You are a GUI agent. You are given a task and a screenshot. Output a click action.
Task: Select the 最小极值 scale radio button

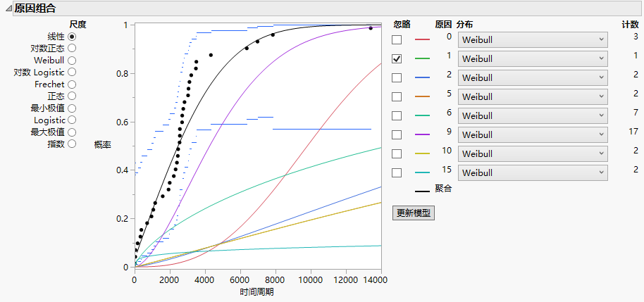pyautogui.click(x=72, y=108)
